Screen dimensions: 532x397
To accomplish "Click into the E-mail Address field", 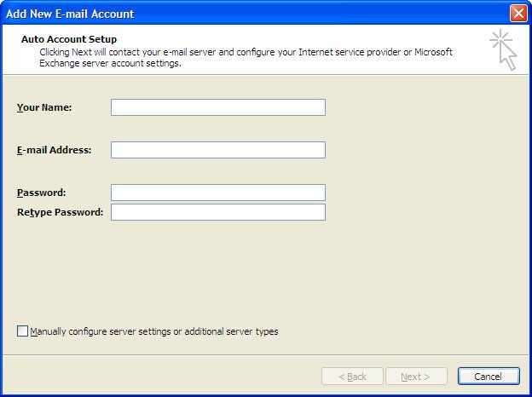I will [x=218, y=150].
